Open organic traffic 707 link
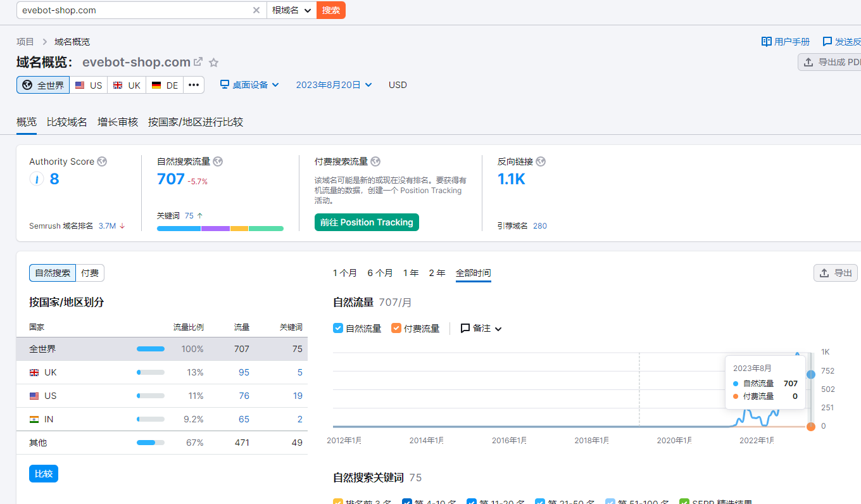Image resolution: width=861 pixels, height=504 pixels. pyautogui.click(x=171, y=179)
